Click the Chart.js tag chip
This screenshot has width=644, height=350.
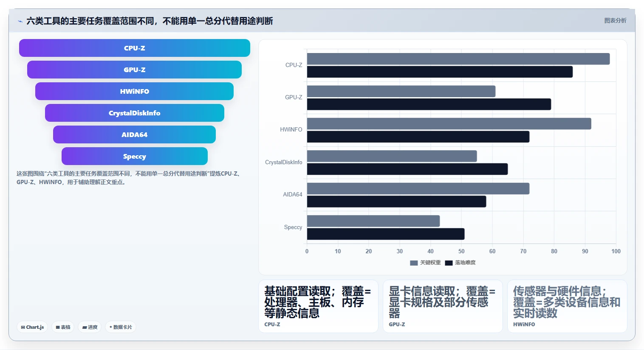click(x=33, y=327)
